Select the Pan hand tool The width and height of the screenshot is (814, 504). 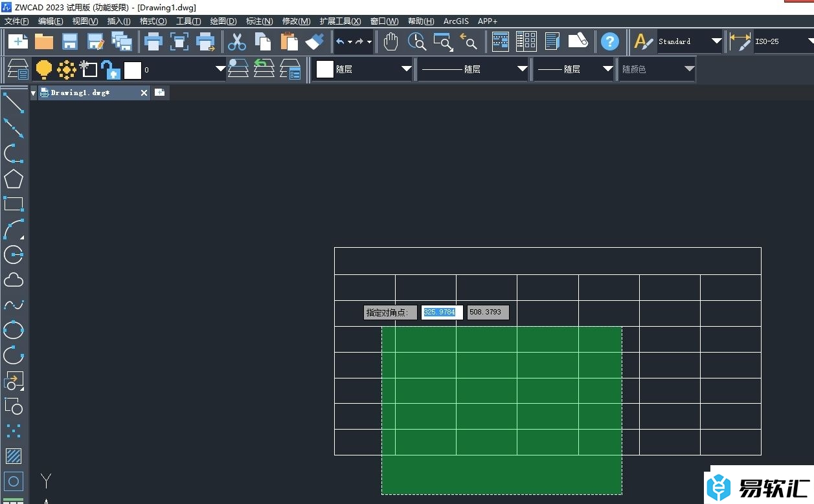(x=390, y=42)
